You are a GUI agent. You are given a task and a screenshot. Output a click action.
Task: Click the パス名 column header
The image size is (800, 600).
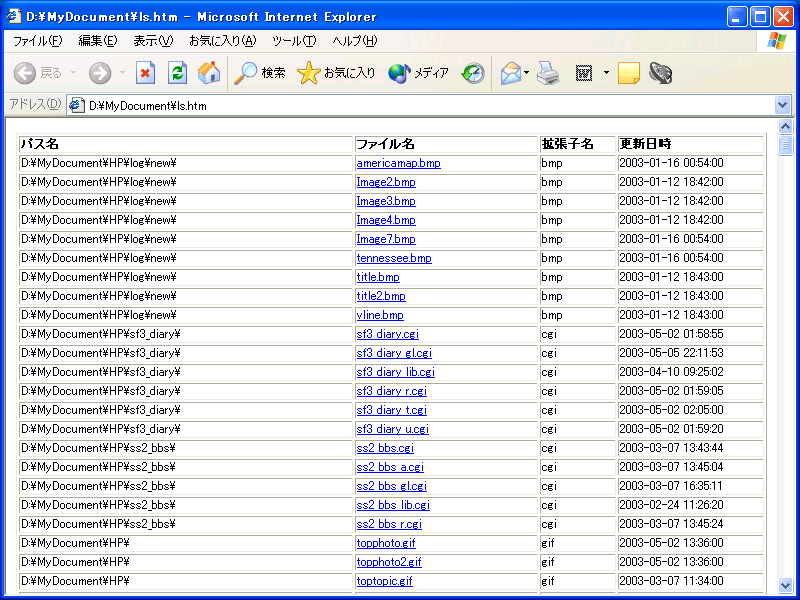186,144
